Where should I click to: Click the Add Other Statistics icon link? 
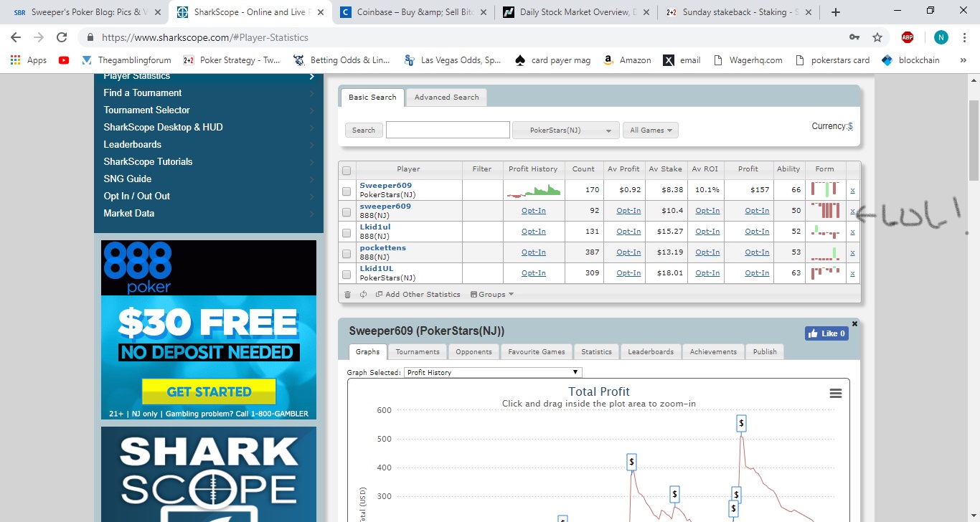418,294
